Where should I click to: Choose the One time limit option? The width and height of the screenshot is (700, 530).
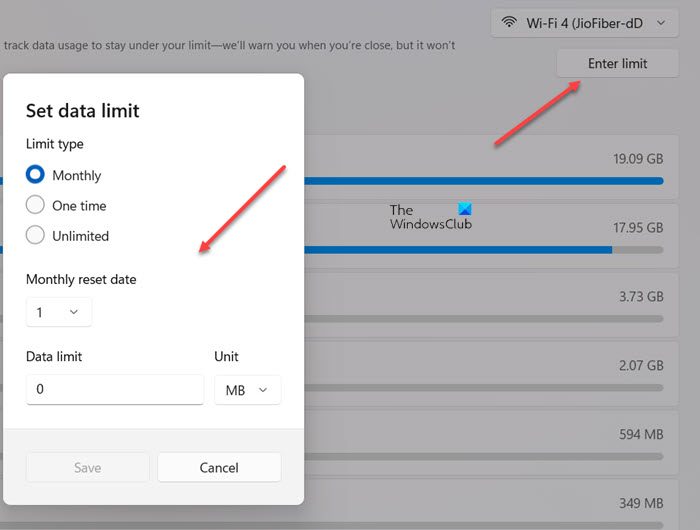[x=36, y=205]
